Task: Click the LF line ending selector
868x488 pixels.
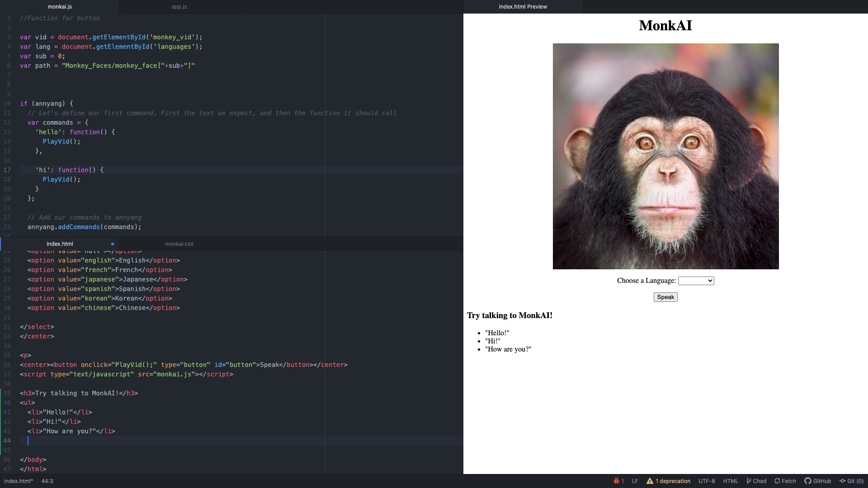Action: [635, 481]
